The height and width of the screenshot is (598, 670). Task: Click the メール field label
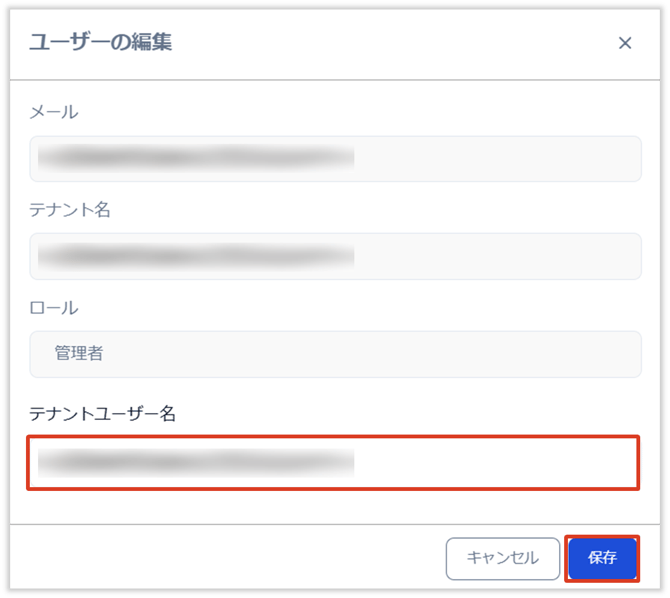[x=54, y=112]
